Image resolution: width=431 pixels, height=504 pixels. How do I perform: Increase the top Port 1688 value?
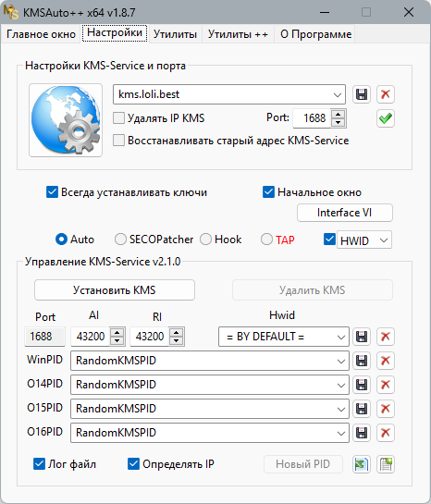(338, 115)
